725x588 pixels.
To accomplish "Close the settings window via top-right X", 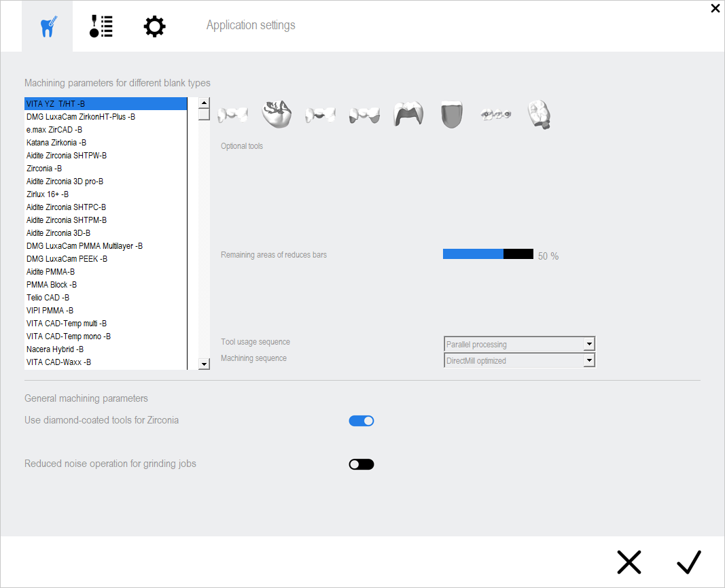I will click(x=715, y=8).
